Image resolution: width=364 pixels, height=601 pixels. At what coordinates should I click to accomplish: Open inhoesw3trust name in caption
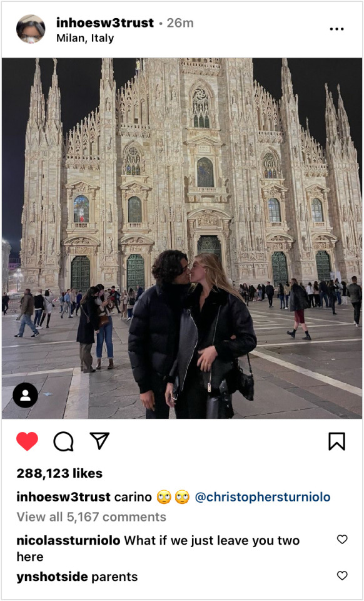[x=64, y=497]
